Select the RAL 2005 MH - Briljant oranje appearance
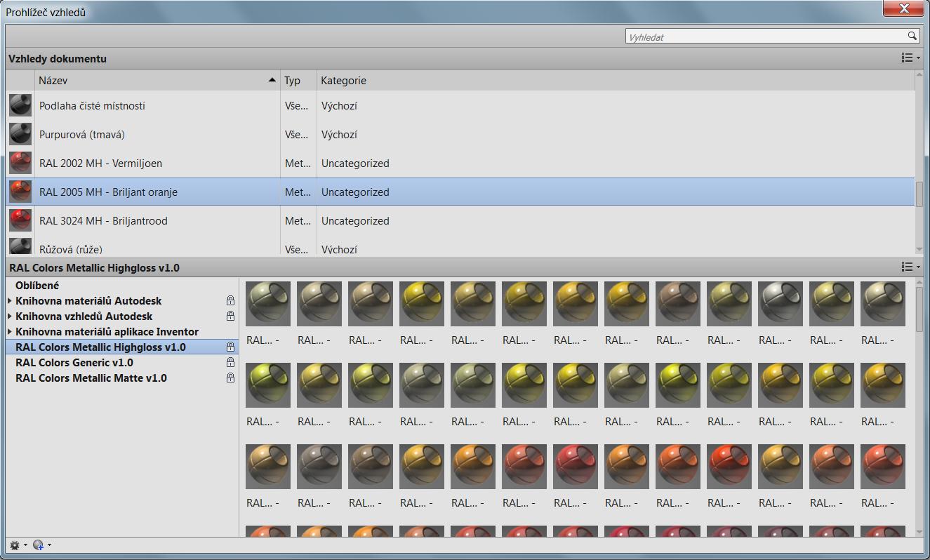The image size is (930, 560). point(460,192)
